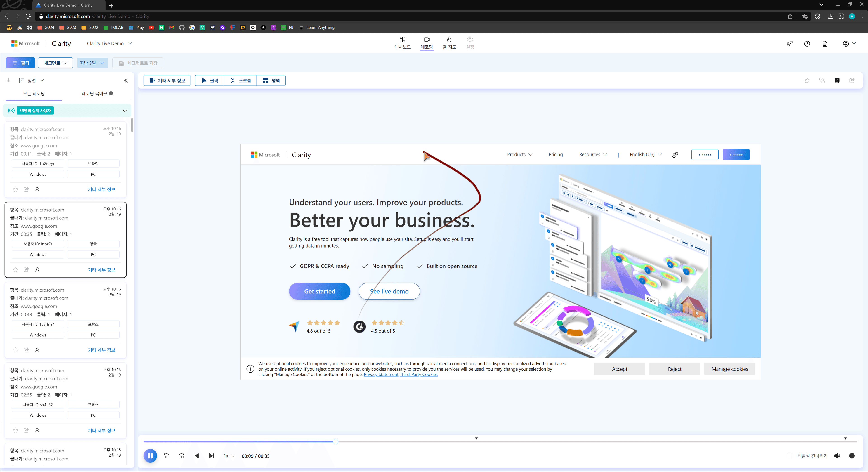Collapse the recordings list panel
868x472 pixels.
[126, 80]
